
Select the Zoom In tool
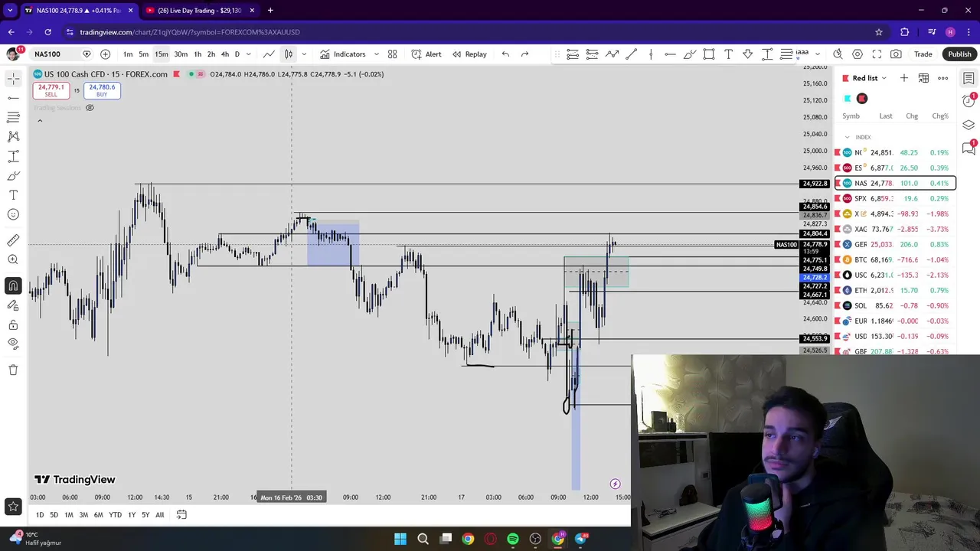pyautogui.click(x=13, y=260)
